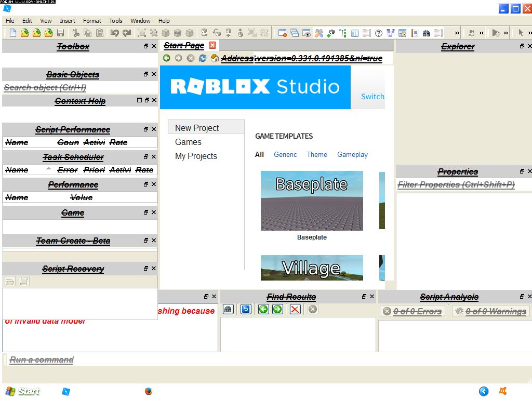Open the Help menu
The height and width of the screenshot is (399, 532).
[x=164, y=21]
